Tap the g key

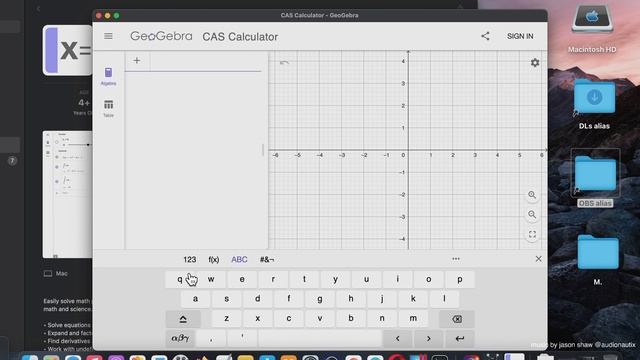[x=320, y=299]
